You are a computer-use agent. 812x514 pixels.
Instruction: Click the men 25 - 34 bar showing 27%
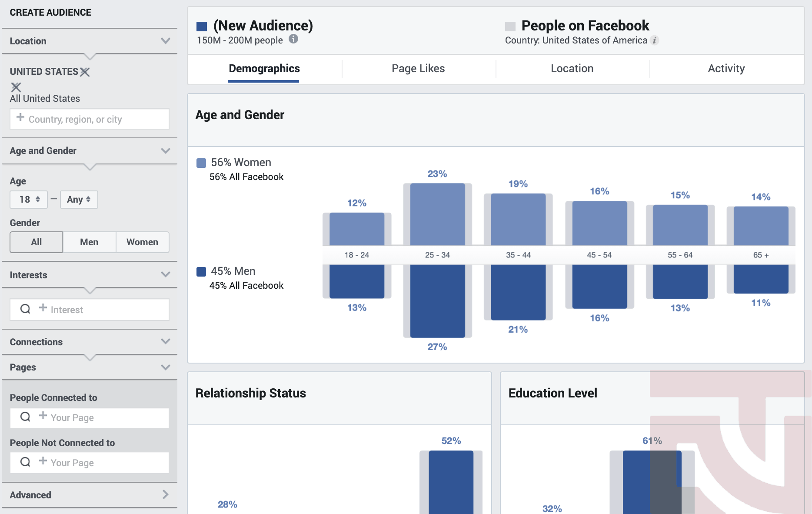pyautogui.click(x=437, y=301)
